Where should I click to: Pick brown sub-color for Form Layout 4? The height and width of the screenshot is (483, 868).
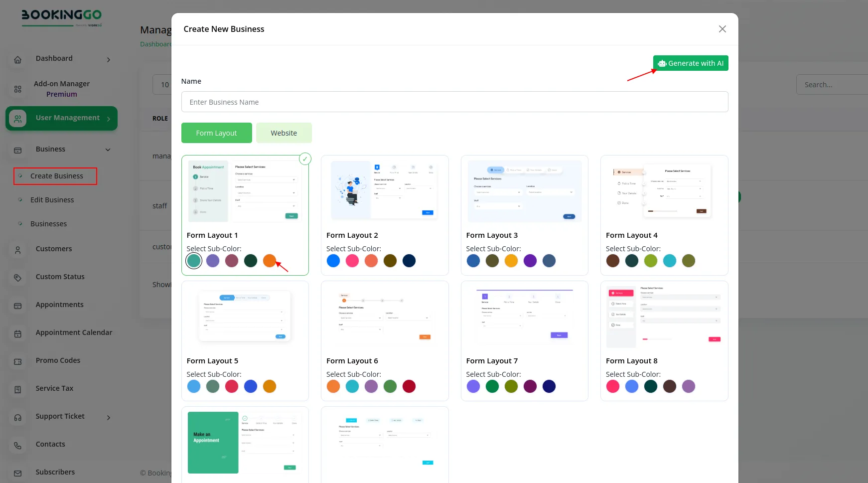point(613,261)
